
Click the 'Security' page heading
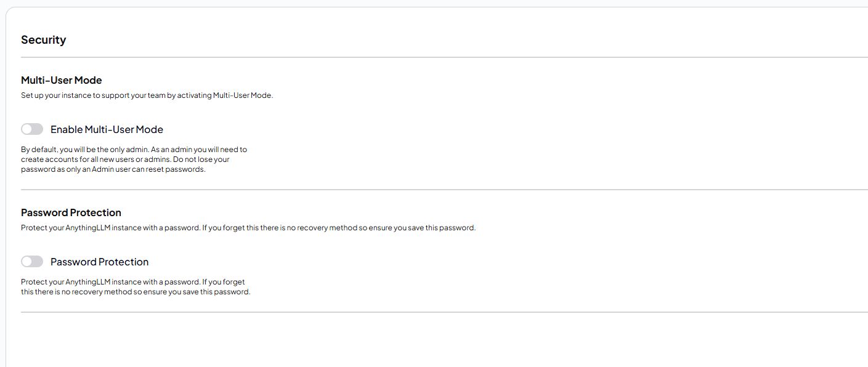[x=43, y=40]
